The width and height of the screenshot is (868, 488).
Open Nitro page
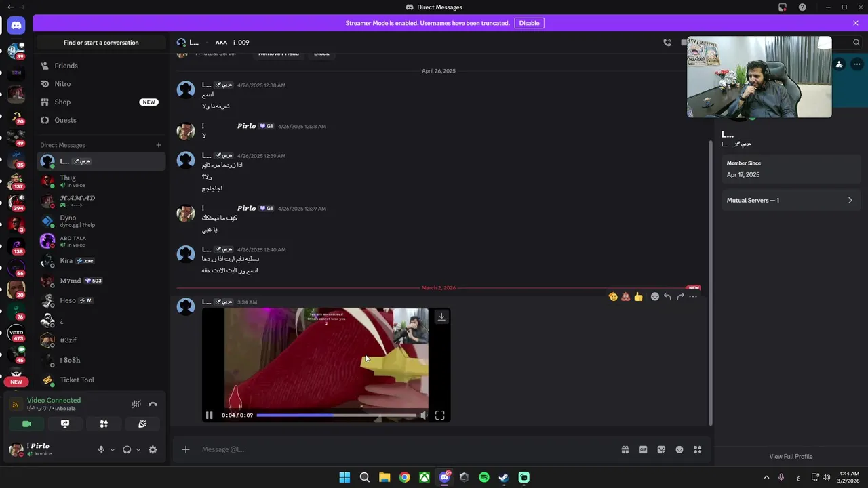pyautogui.click(x=101, y=84)
